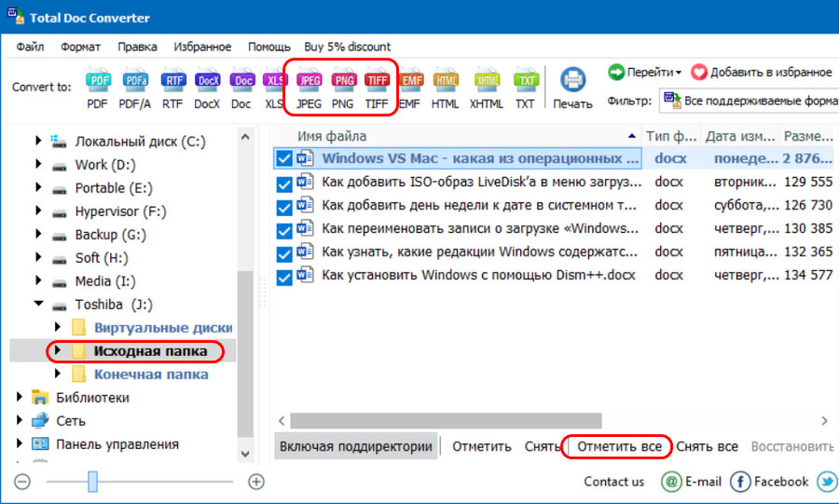Screen dimensions: 839x504
Task: Collapse the Toshiba (J:) drive
Action: 38,303
